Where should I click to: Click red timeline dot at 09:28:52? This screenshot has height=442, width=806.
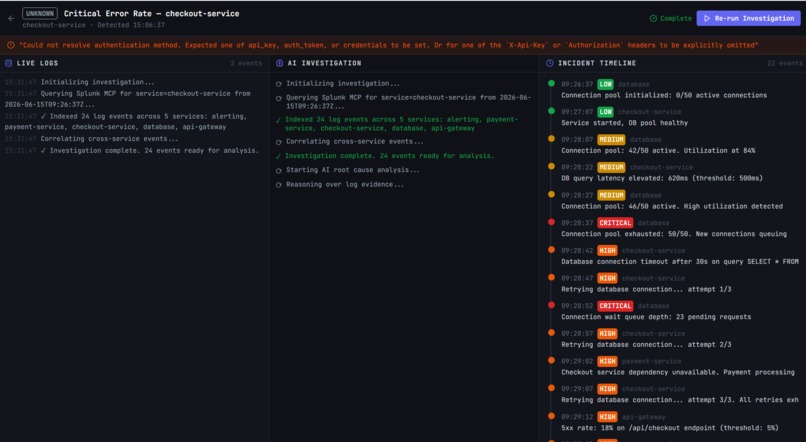[551, 305]
